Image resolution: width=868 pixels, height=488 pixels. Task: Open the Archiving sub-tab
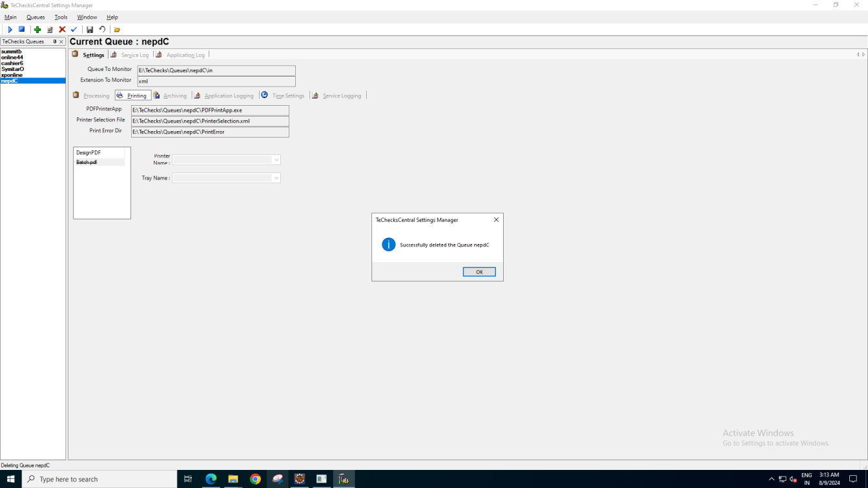174,96
